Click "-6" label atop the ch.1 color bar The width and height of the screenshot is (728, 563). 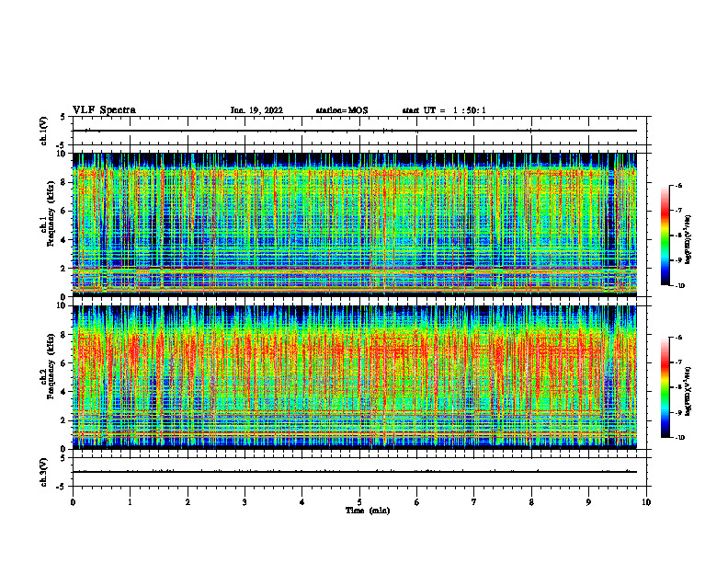(x=678, y=185)
